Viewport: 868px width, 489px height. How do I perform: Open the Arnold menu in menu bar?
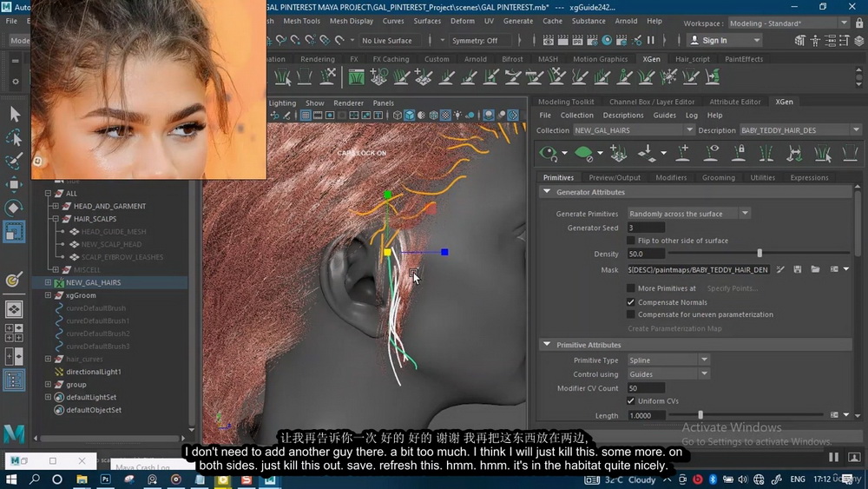pos(626,21)
